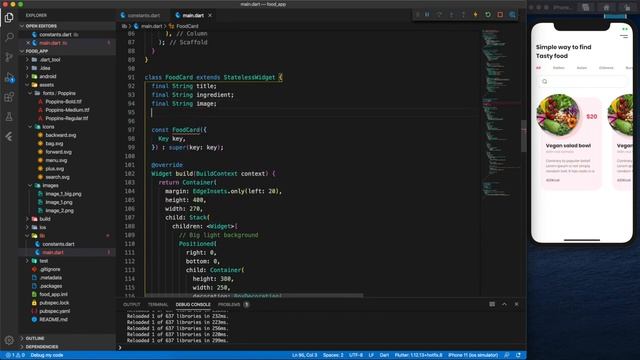Click the Step Over debug button
This screenshot has height=360, width=640.
point(439,15)
